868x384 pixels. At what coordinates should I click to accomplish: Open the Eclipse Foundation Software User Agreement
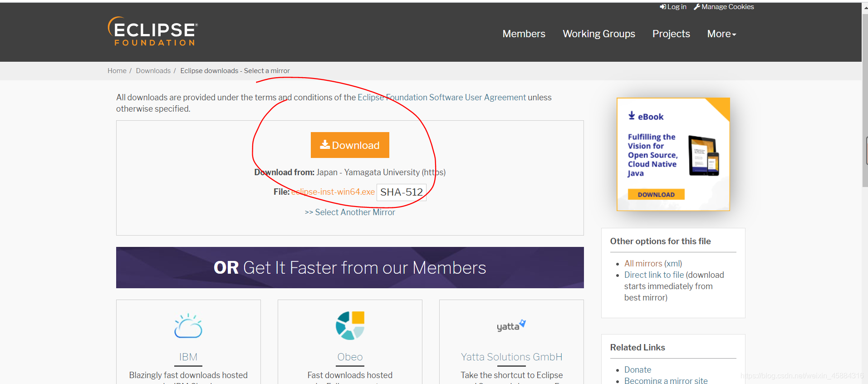click(x=442, y=97)
